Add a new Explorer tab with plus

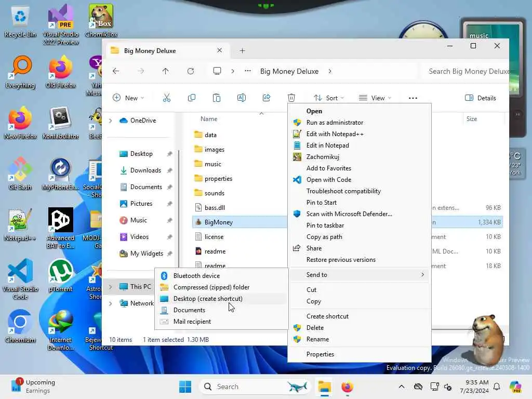pos(242,50)
